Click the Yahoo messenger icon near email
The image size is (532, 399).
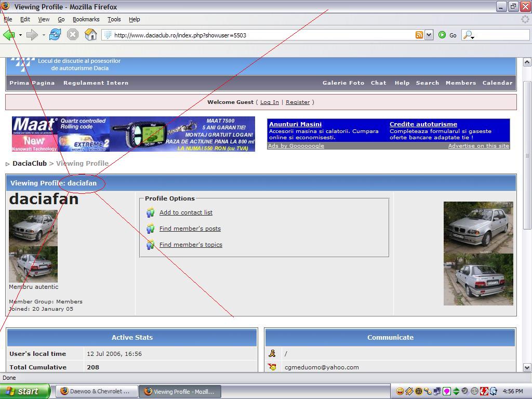[x=272, y=367]
